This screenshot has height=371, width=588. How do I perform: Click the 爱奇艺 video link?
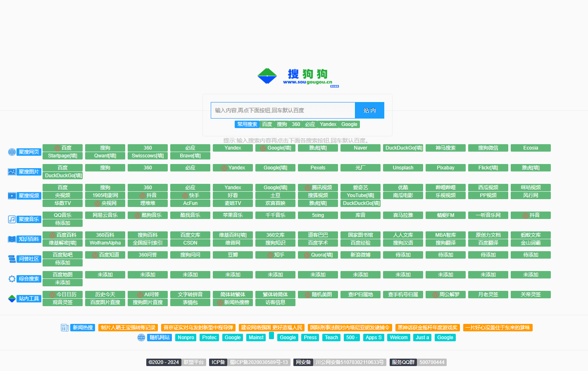point(360,188)
